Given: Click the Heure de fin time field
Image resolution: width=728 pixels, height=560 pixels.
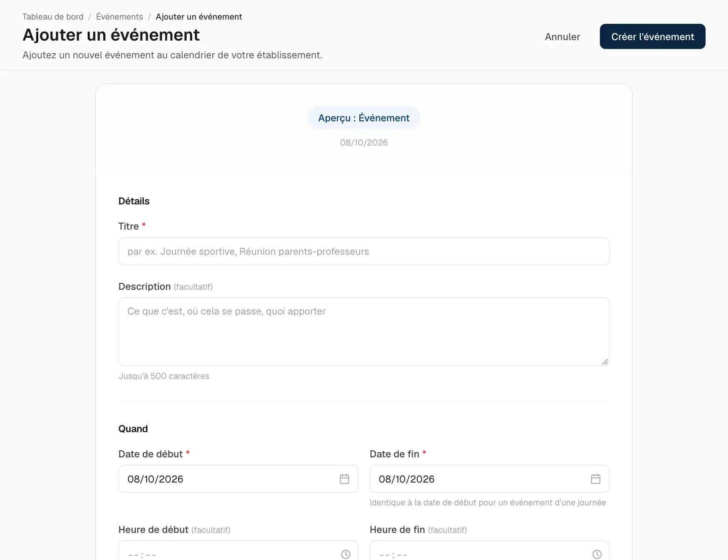Looking at the screenshot, I should point(490,551).
